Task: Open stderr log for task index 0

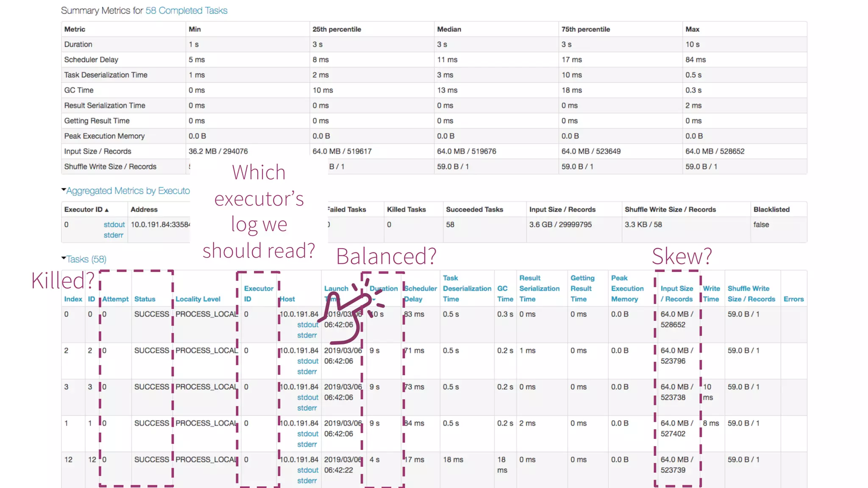Action: [x=307, y=335]
